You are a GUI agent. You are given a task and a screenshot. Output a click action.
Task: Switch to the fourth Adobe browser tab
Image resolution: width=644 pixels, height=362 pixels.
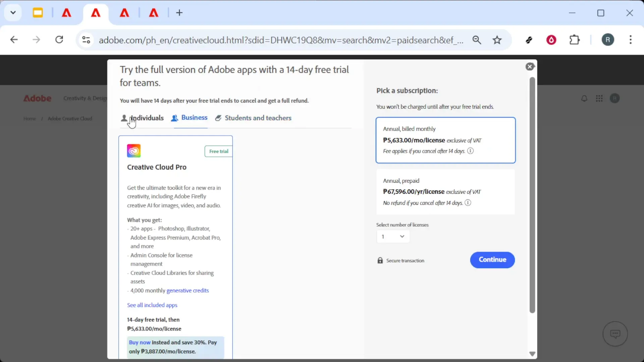154,13
